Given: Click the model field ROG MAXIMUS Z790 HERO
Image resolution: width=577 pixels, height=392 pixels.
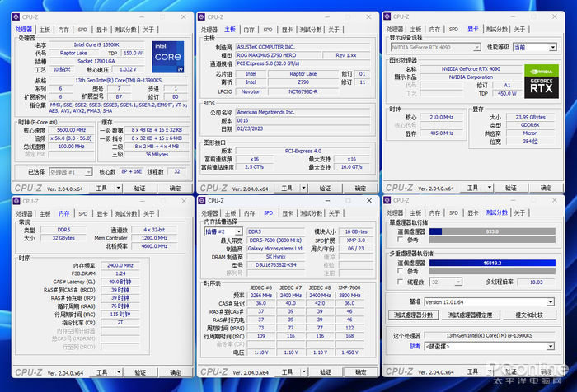Looking at the screenshot, I should pyautogui.click(x=278, y=55).
